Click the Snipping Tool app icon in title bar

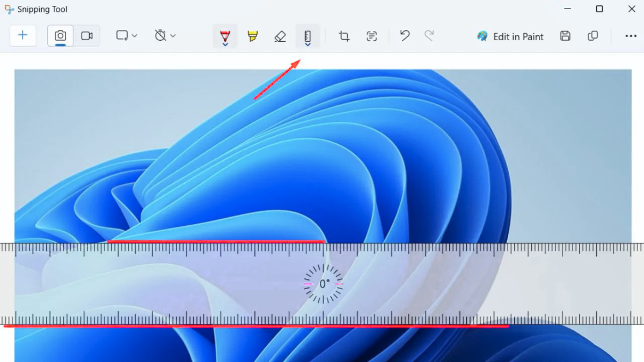point(9,9)
